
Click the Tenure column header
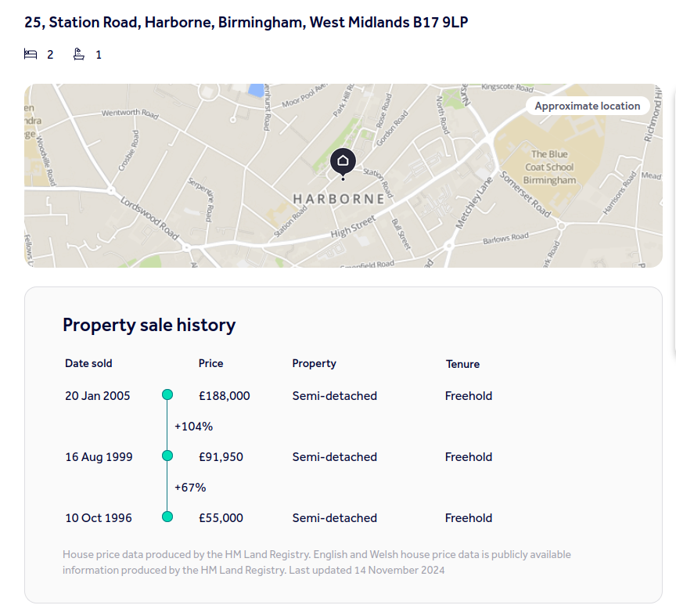point(462,364)
